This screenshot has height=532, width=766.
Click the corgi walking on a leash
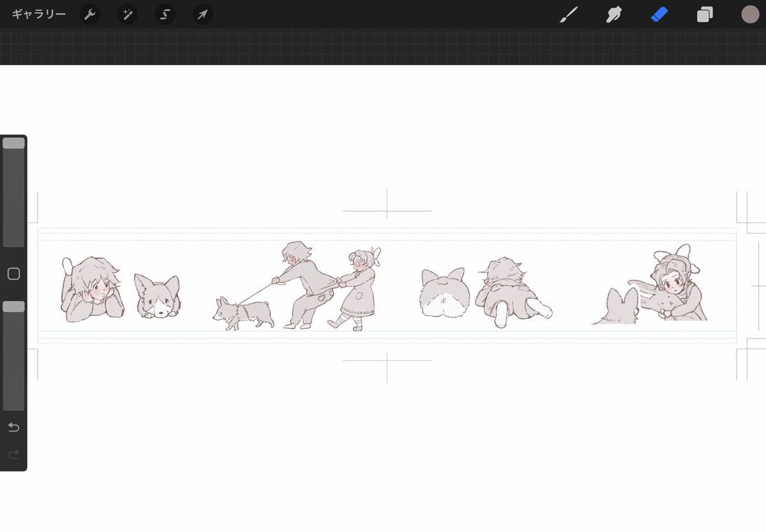point(243,313)
